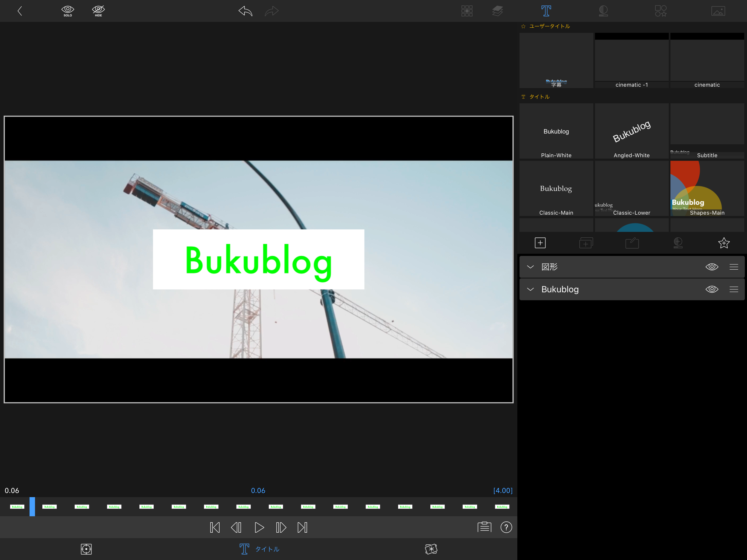Step back one frame
Image resolution: width=747 pixels, height=560 pixels.
click(236, 527)
